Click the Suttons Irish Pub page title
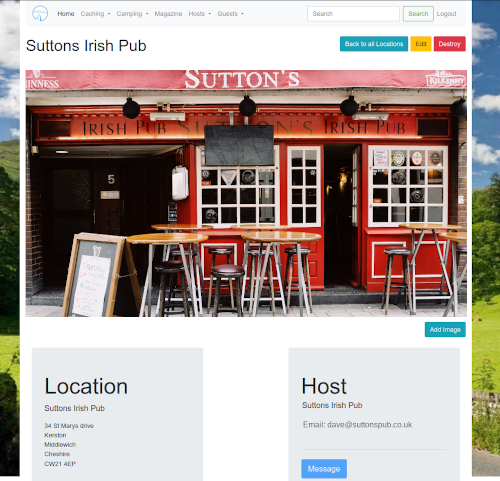Viewport: 500px width, 481px height. [86, 46]
